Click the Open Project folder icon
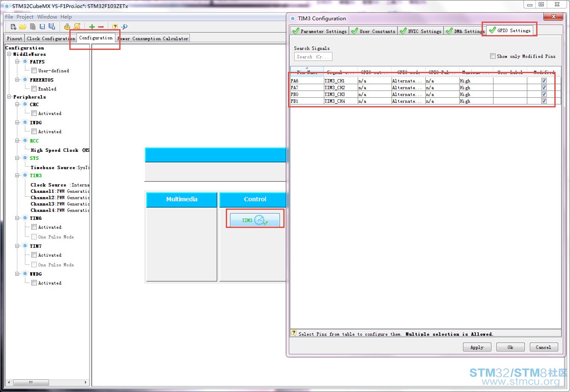570x392 pixels. click(23, 27)
